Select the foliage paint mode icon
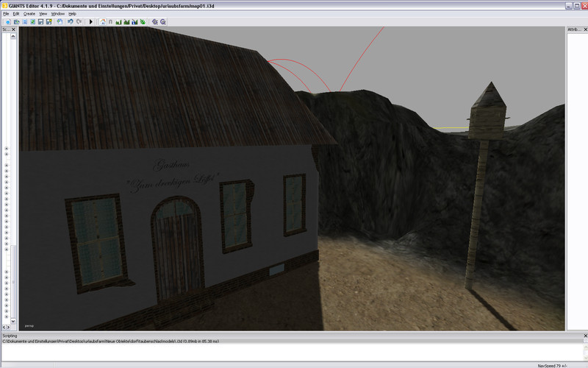The height and width of the screenshot is (368, 588). [x=143, y=22]
